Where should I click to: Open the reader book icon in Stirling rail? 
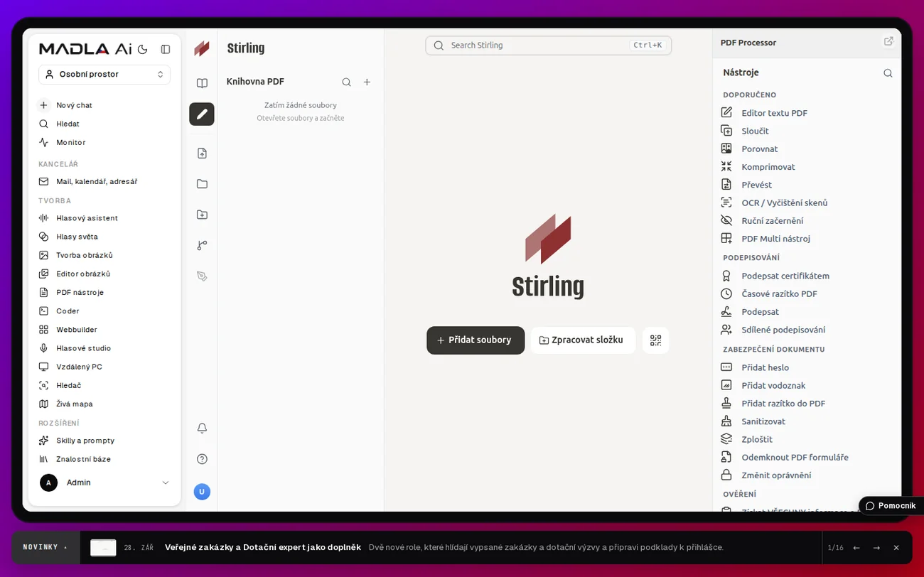click(202, 83)
